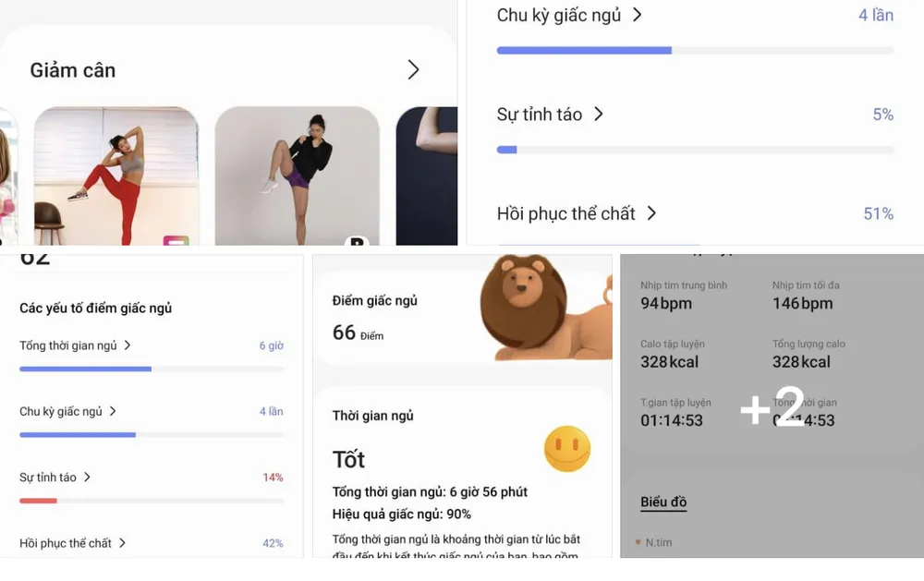Open the Giảm cân section arrow
This screenshot has width=924, height=581.
[x=414, y=69]
